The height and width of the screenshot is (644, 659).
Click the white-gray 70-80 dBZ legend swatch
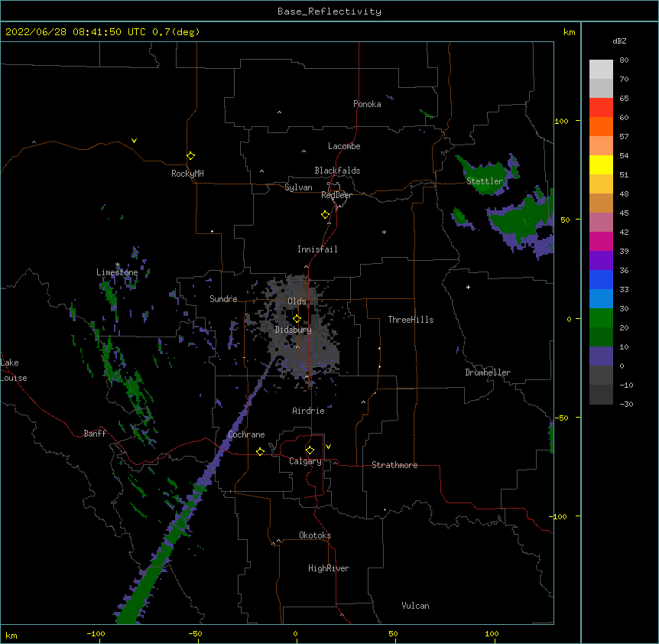click(601, 69)
